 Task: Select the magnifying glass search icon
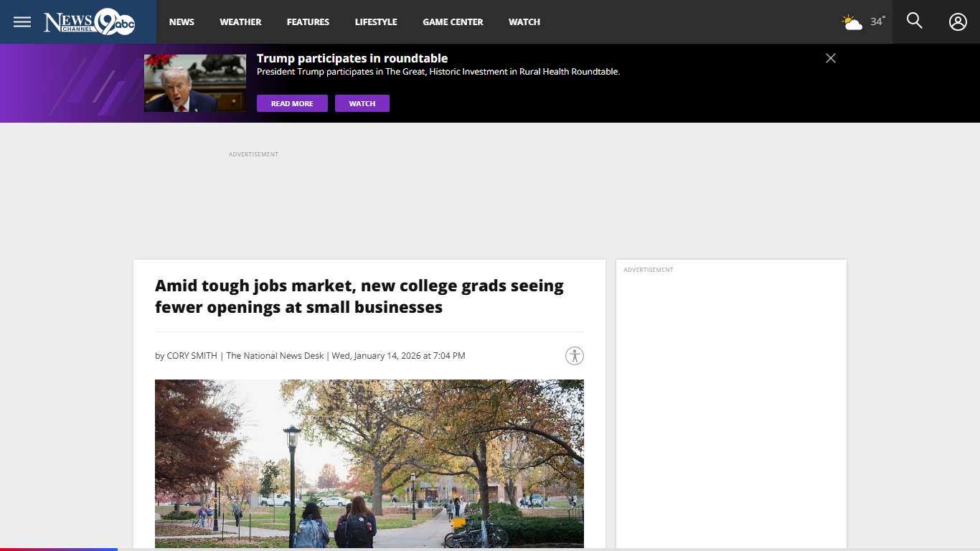(913, 22)
